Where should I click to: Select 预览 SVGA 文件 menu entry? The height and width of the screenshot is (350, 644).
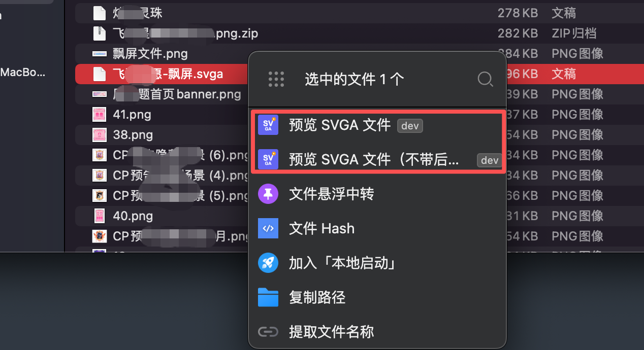(340, 125)
